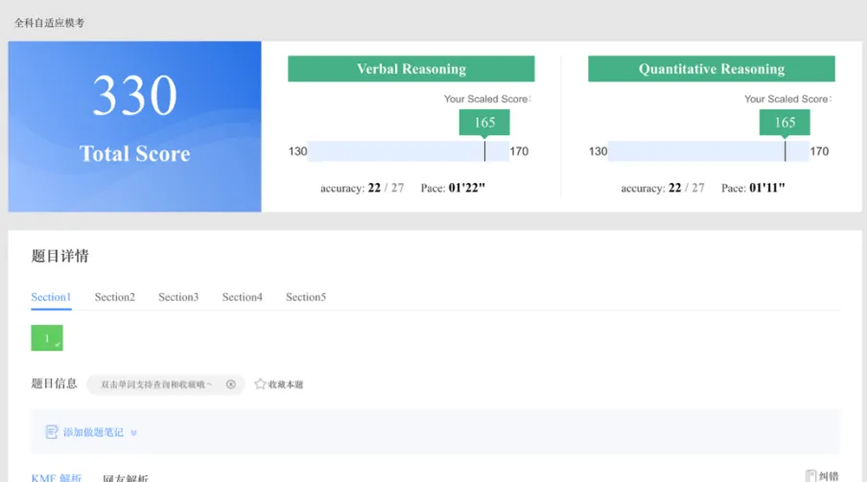The height and width of the screenshot is (482, 868).
Task: Click the Verbal Reasoning green header
Action: pyautogui.click(x=411, y=69)
